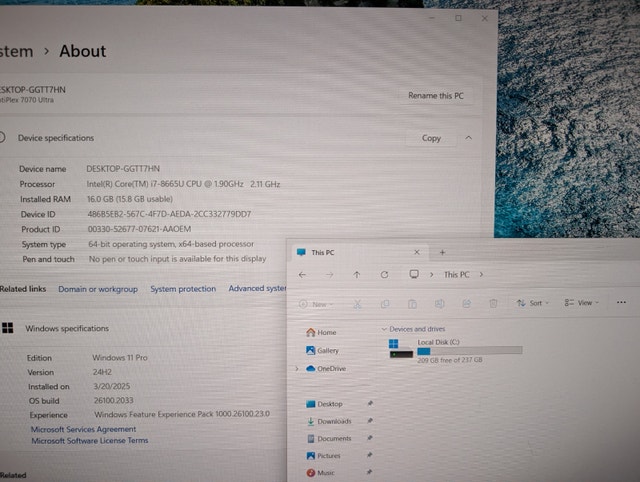Screen dimensions: 640x482
Task: Click the Local Disk (C:) storage usage bar
Action: 470,351
